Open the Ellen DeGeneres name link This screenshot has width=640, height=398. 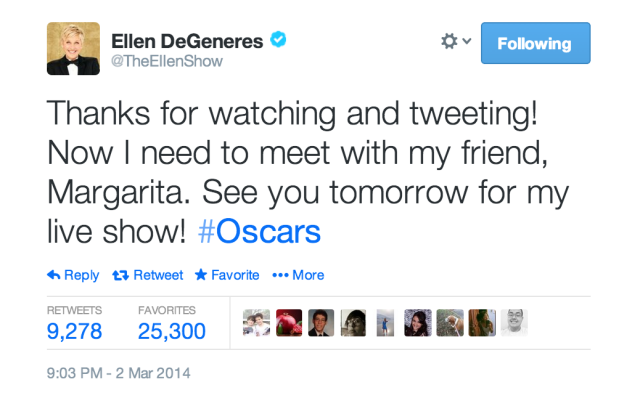(x=187, y=41)
